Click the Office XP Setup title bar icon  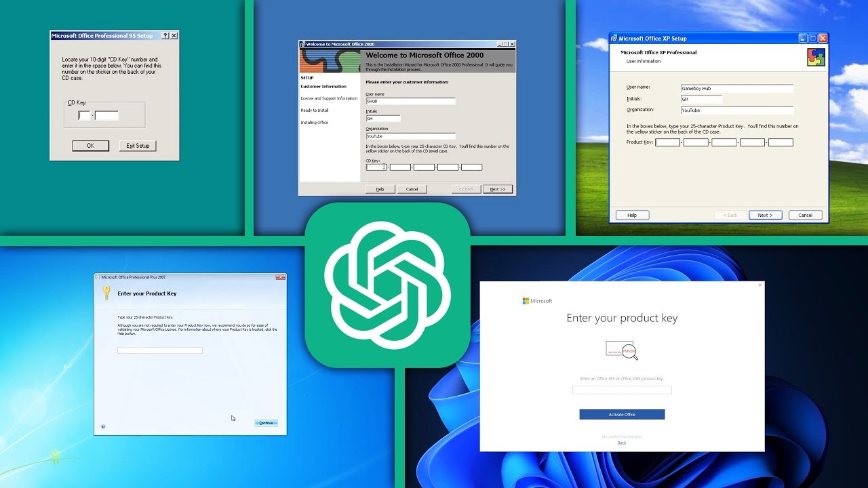coord(614,39)
